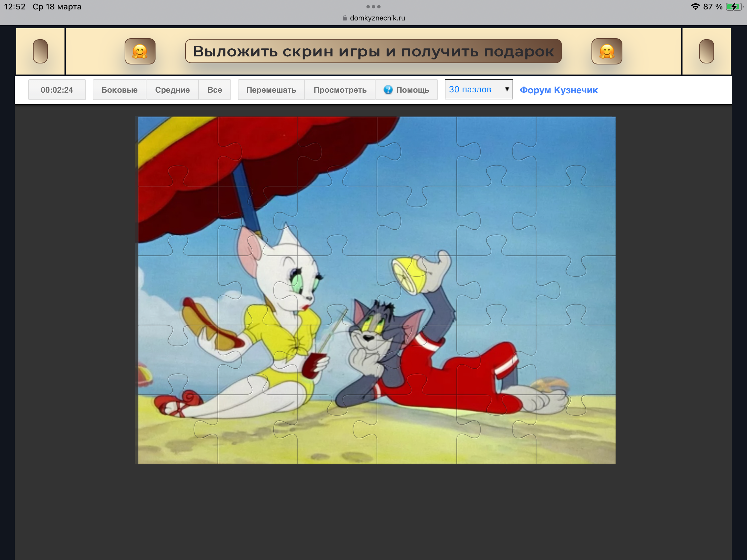Viewport: 747px width, 560px height.
Task: Tap the domkyznechik.ru address bar
Action: point(377,18)
